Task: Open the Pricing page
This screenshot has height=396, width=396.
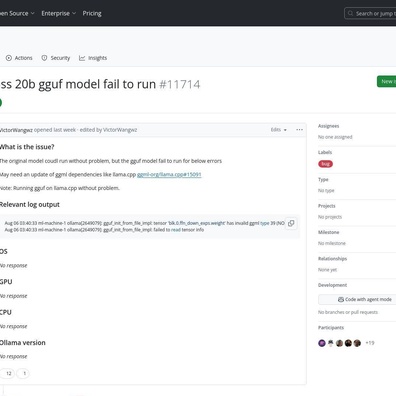Action: [92, 13]
